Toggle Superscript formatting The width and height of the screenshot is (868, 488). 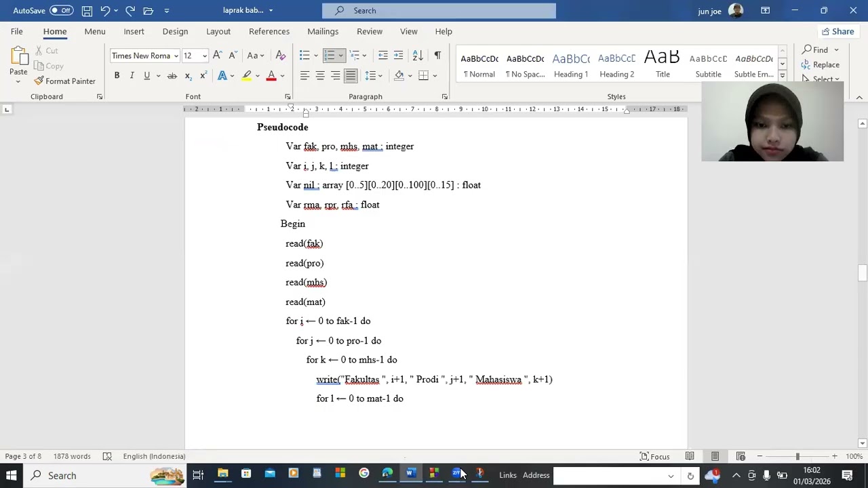click(x=203, y=76)
